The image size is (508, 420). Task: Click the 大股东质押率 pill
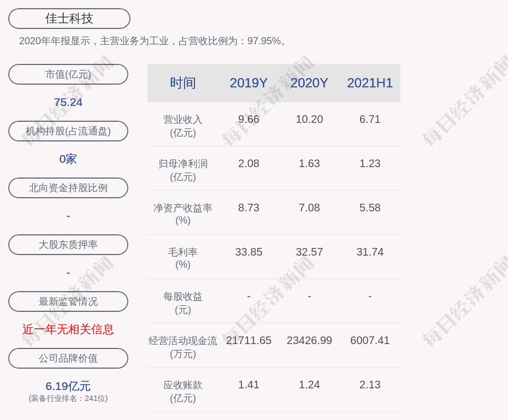pyautogui.click(x=68, y=245)
